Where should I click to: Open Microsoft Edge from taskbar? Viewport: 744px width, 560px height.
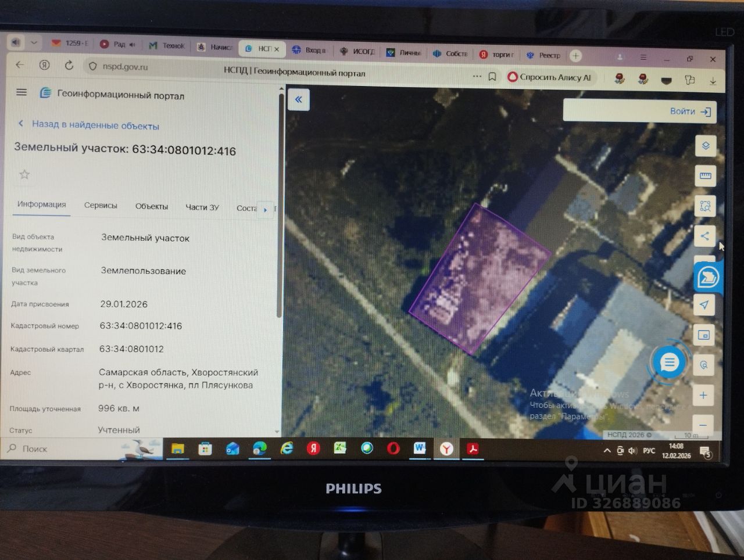(259, 448)
